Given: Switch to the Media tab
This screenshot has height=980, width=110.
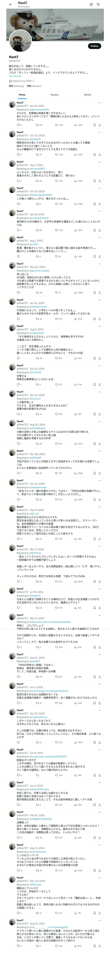Looking at the screenshot, I should click(x=88, y=95).
